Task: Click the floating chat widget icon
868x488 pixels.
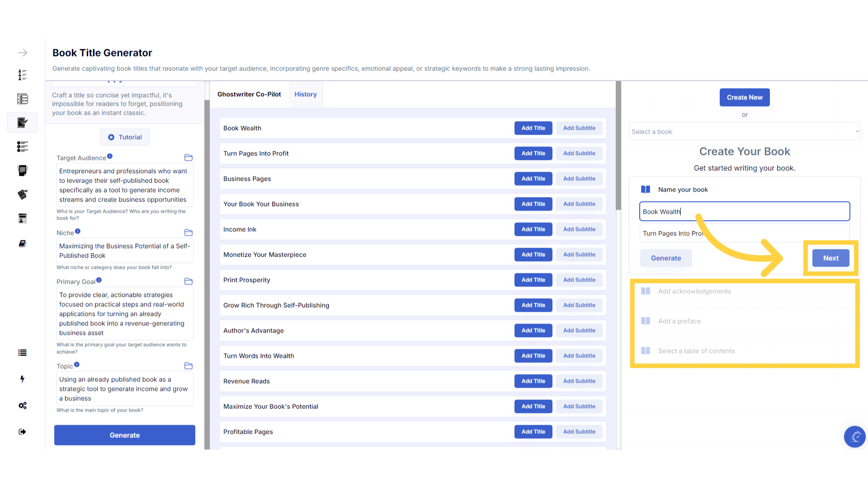Action: 854,436
